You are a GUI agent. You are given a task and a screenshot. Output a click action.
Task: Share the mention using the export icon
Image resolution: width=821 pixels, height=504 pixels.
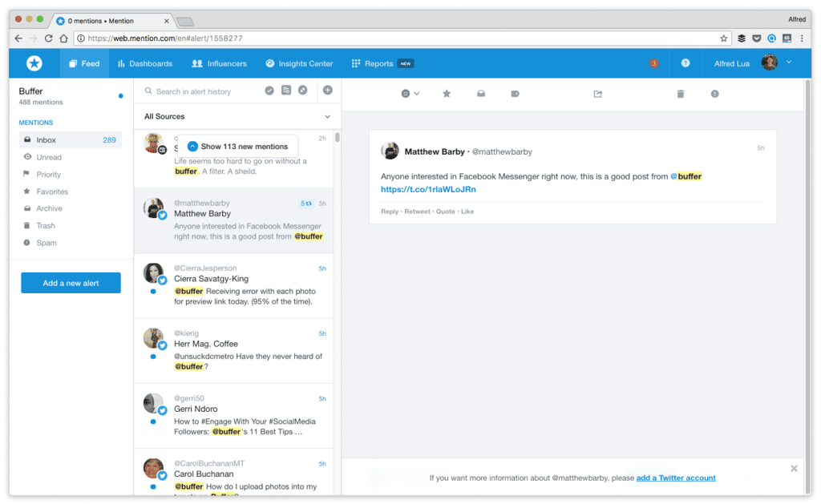(x=598, y=94)
